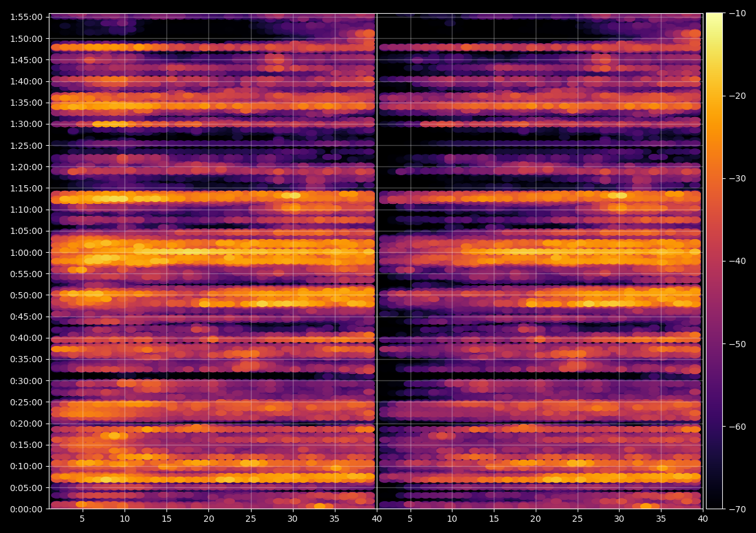Click x-axis label 5 under left heatmap
The width and height of the screenshot is (756, 533).
tap(83, 519)
